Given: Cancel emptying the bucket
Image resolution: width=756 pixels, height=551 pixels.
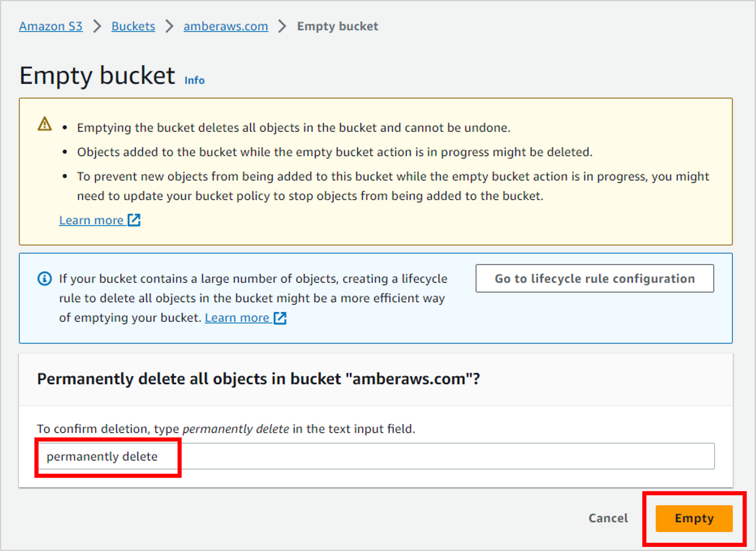Looking at the screenshot, I should pyautogui.click(x=608, y=518).
